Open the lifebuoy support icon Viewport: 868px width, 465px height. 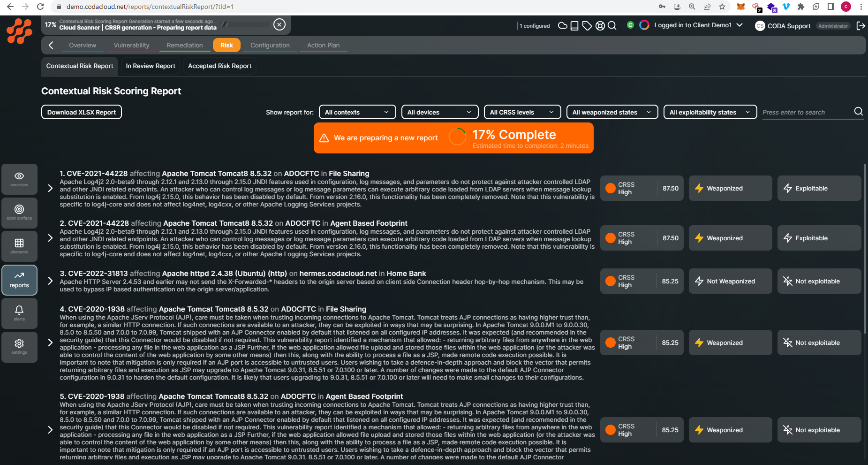click(x=600, y=25)
